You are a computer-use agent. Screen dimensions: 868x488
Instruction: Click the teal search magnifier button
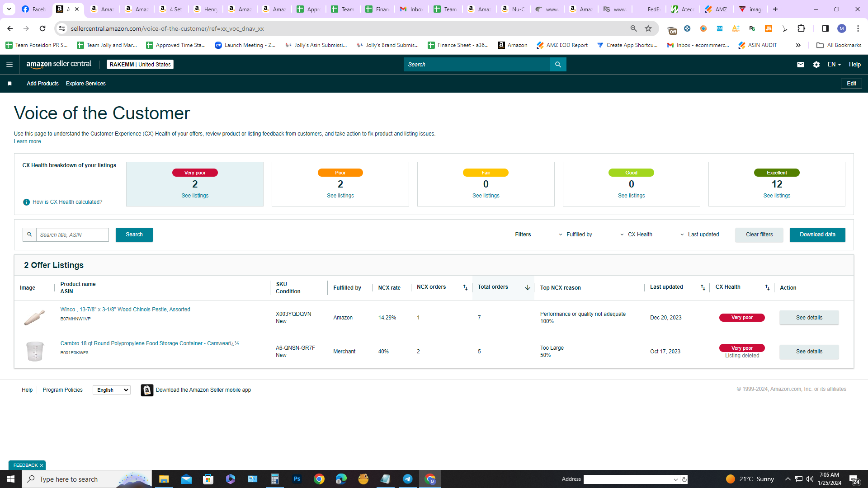click(558, 65)
